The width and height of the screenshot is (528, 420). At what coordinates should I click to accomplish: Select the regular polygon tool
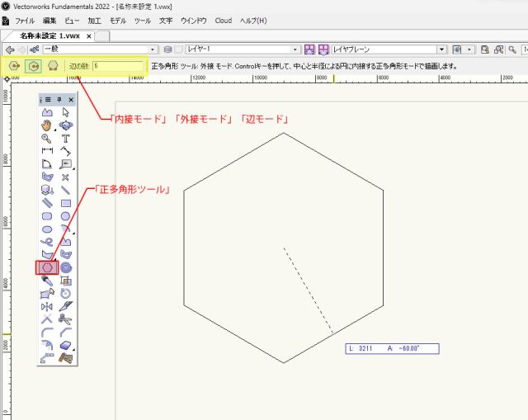click(47, 267)
